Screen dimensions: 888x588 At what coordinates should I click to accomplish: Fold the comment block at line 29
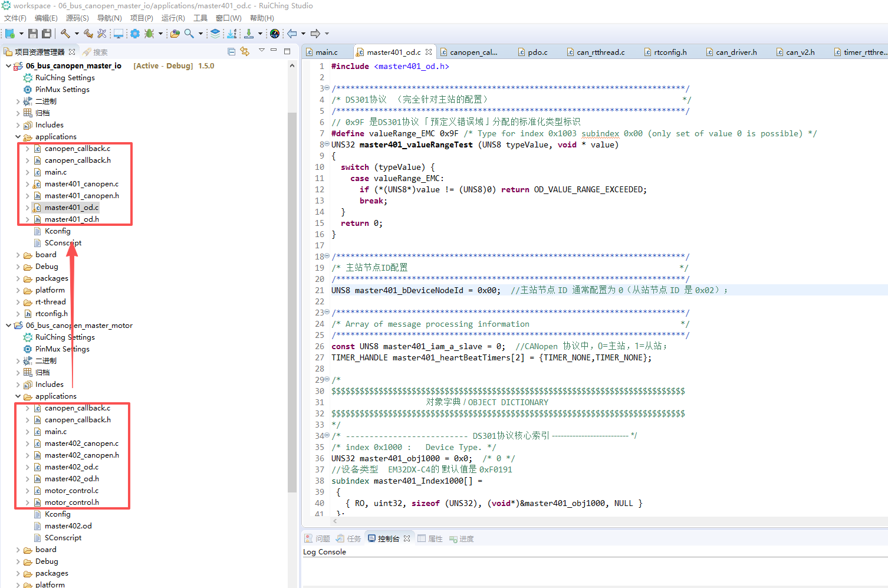tap(327, 379)
